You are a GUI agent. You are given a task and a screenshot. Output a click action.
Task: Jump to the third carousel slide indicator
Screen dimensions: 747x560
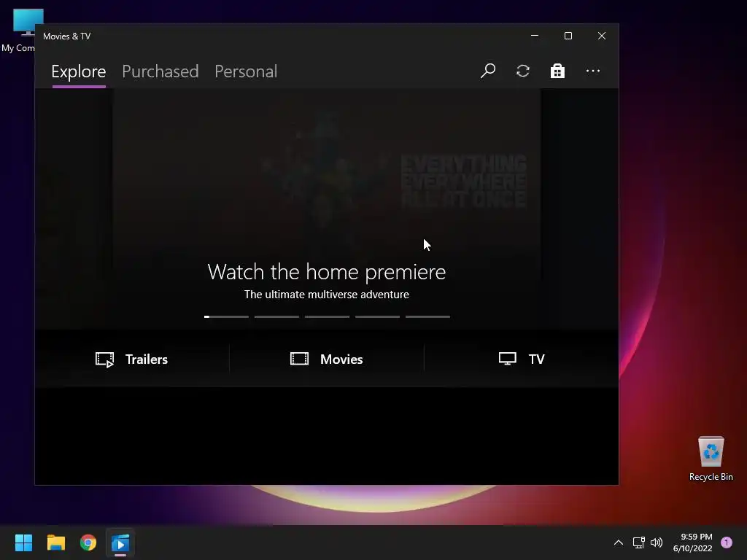click(328, 316)
